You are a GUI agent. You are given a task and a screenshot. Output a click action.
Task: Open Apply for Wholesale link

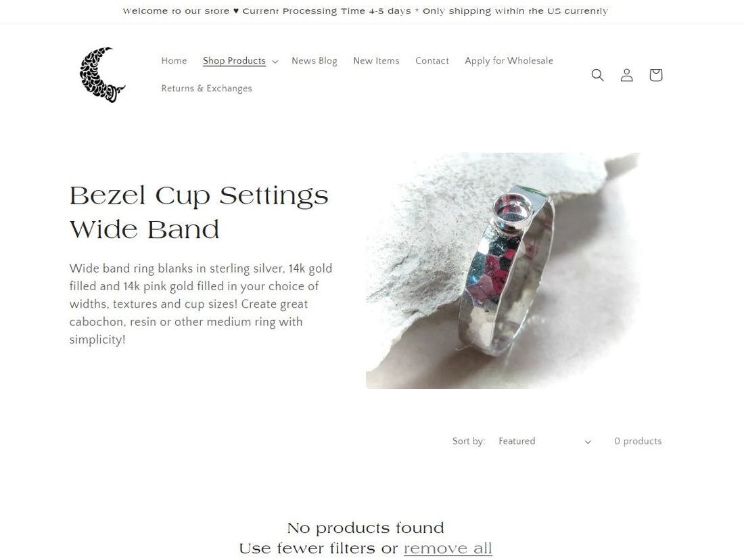tap(509, 61)
